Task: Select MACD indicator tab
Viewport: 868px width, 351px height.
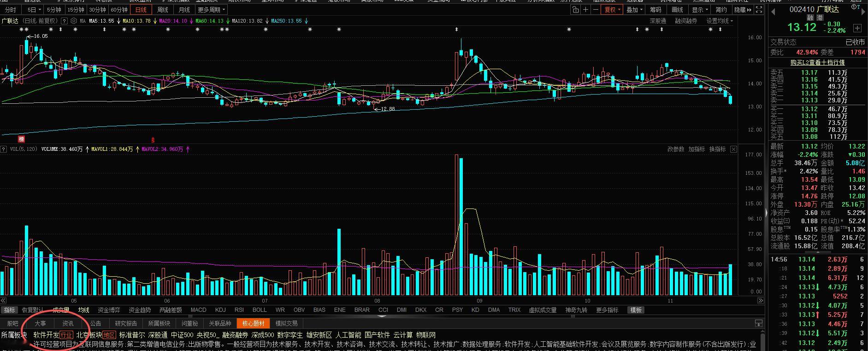Action: point(198,310)
